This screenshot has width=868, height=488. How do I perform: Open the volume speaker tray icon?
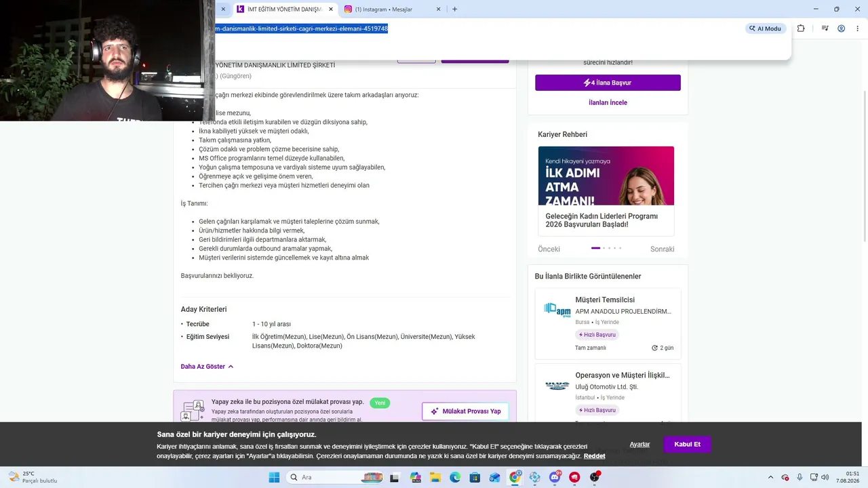[825, 477]
